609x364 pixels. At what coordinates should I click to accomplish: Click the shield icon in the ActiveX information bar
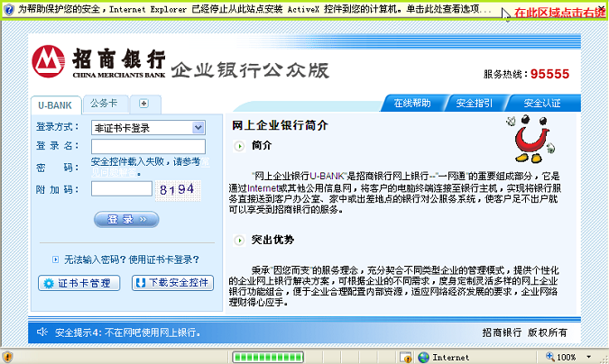click(x=8, y=9)
